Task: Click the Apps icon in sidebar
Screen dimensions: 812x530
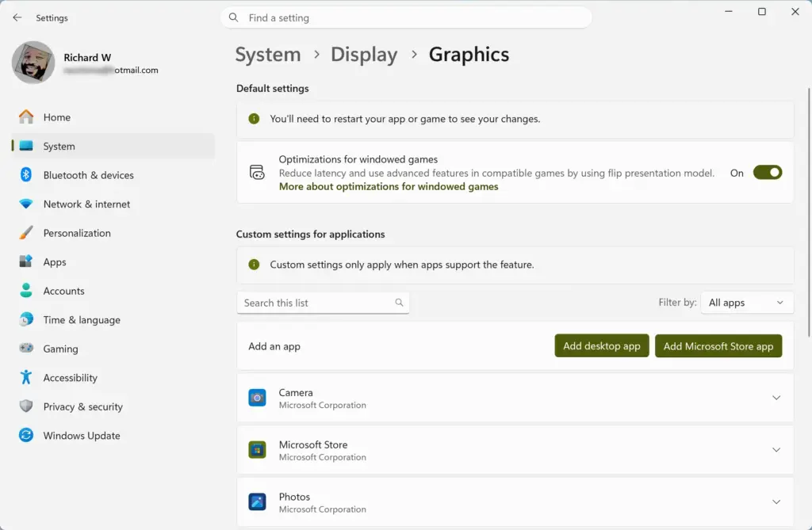Action: pos(26,261)
